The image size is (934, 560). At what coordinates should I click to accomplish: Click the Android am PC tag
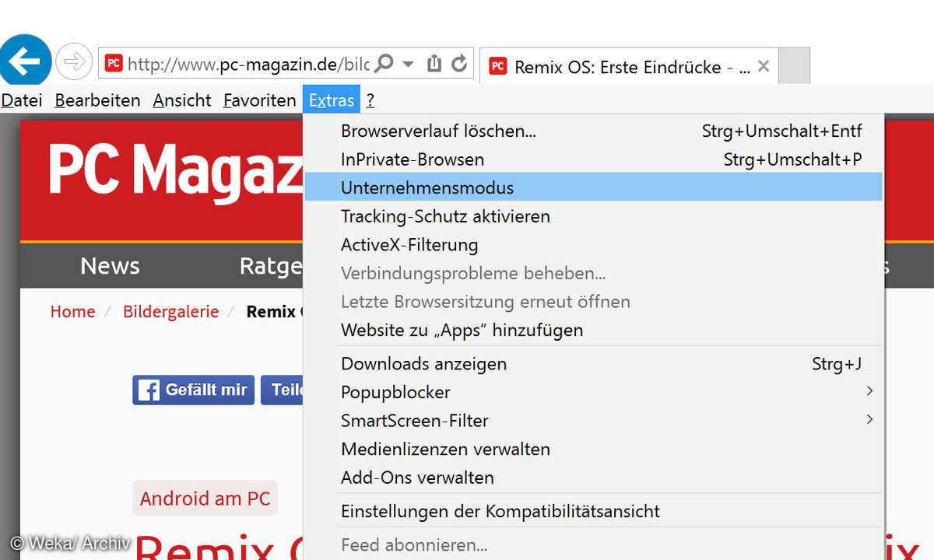(205, 499)
